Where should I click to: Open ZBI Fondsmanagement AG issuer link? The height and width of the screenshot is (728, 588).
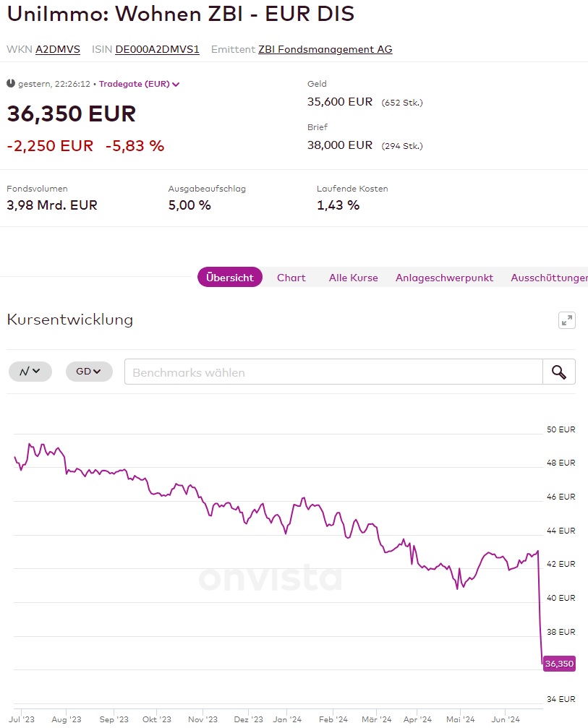tap(325, 49)
